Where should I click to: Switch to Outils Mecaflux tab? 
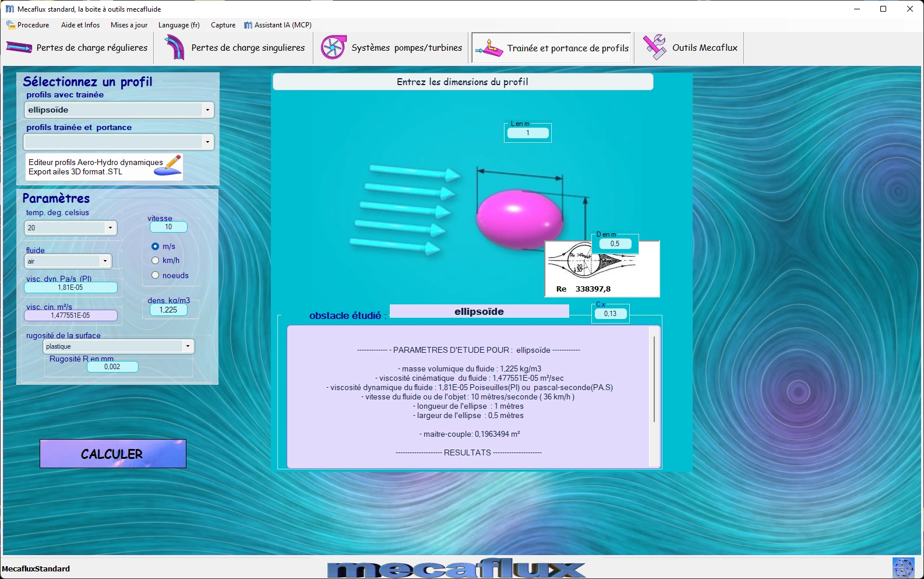pos(690,48)
